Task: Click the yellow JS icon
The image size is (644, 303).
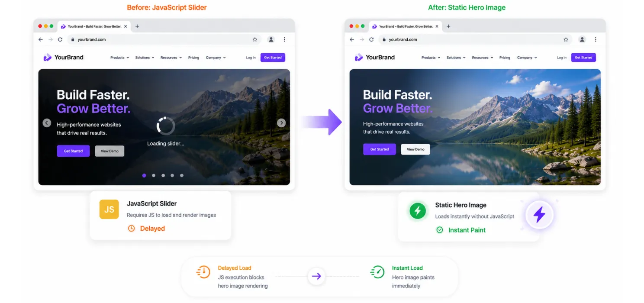Action: [109, 210]
